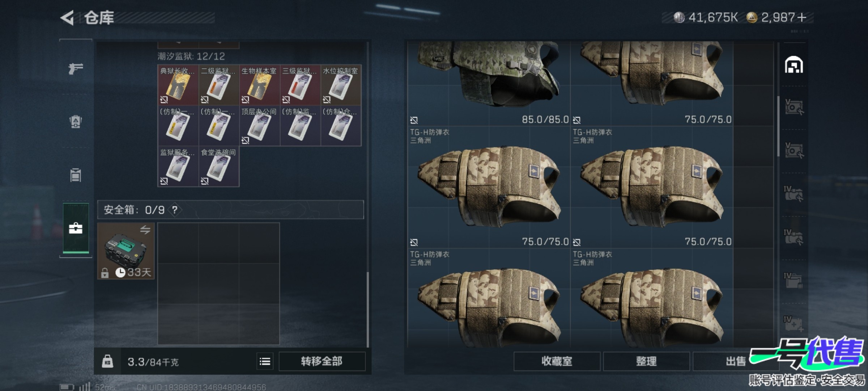Click the add-currency plus next to 2,987
The image size is (868, 391).
pos(802,17)
